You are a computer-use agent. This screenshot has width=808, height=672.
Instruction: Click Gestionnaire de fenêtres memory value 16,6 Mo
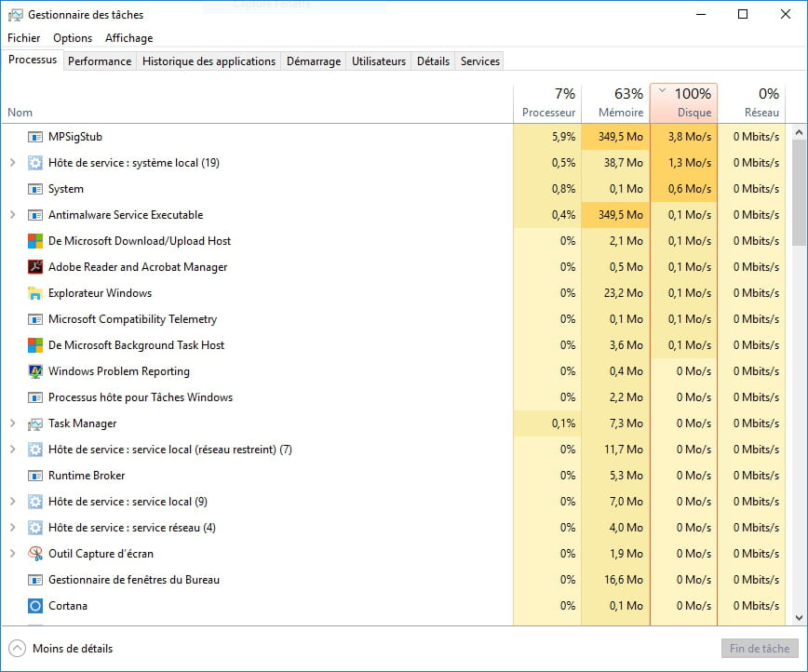624,580
